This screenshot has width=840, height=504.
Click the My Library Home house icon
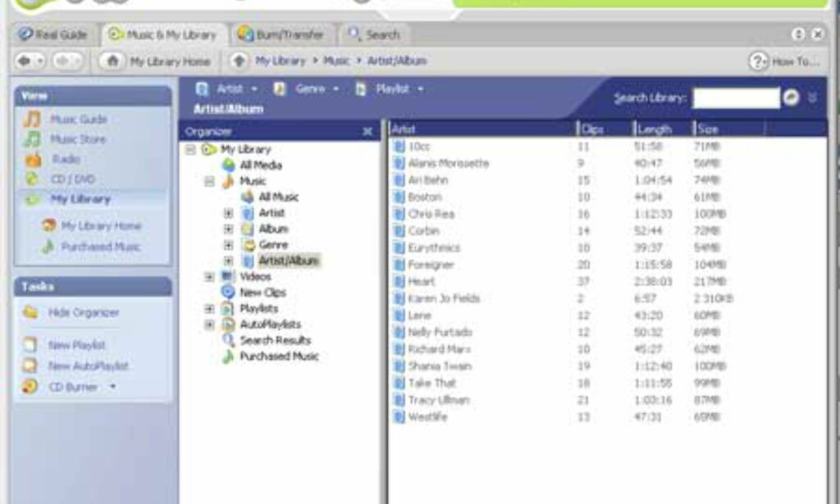112,61
